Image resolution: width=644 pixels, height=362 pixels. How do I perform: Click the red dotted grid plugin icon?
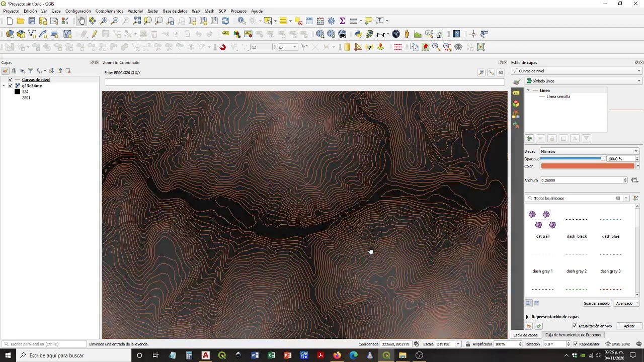[397, 47]
